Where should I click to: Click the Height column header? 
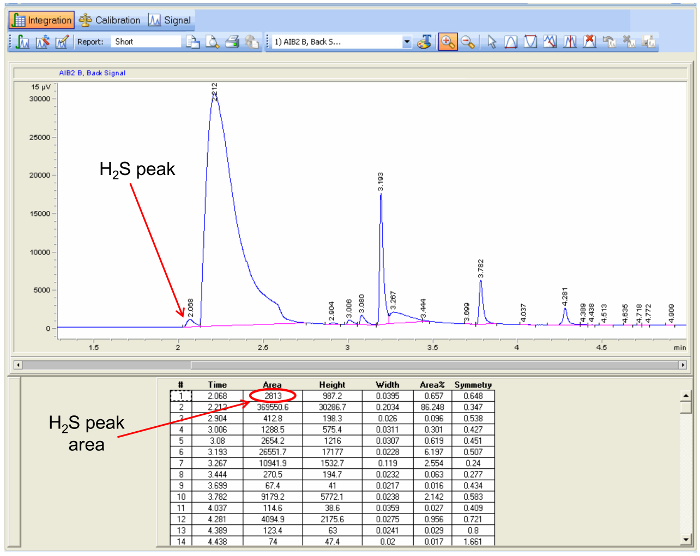coord(332,385)
